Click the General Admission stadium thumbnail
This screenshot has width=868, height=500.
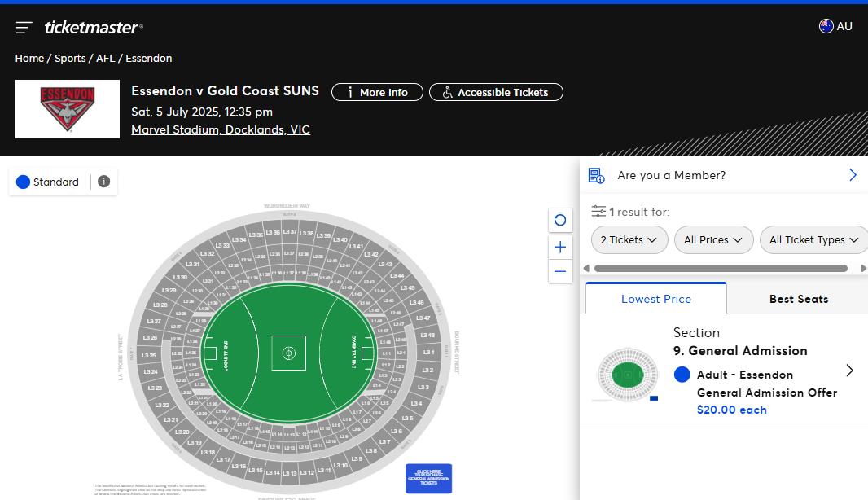[627, 375]
